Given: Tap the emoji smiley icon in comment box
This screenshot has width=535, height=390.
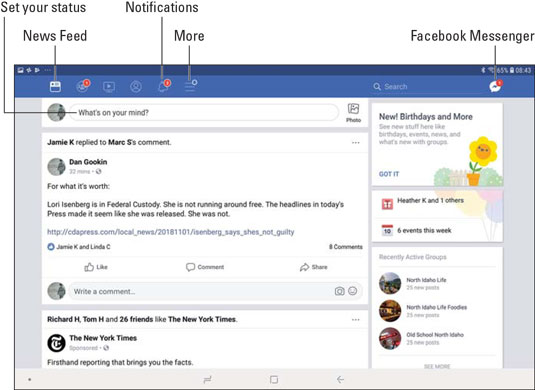Looking at the screenshot, I should coord(353,291).
